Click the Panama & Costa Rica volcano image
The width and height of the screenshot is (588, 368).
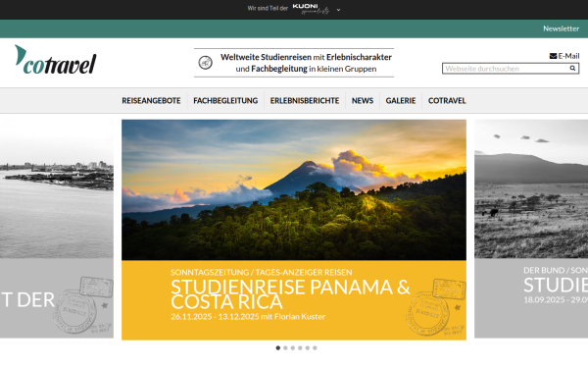(294, 189)
